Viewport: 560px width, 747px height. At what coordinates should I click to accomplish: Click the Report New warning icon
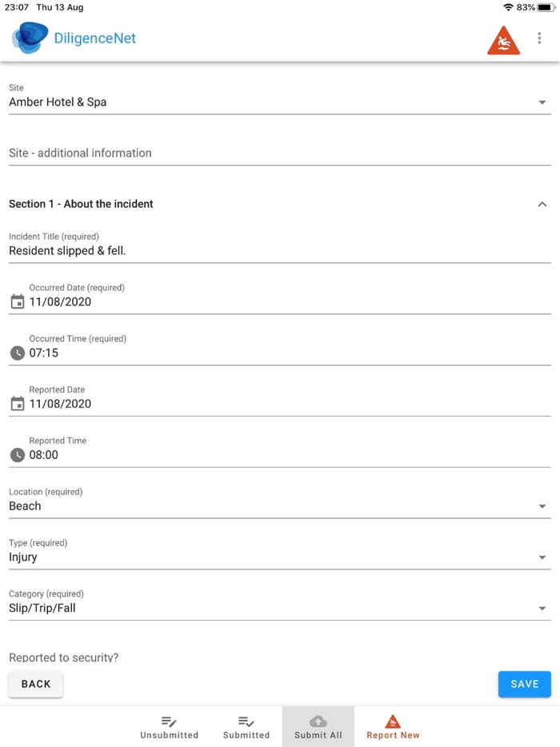point(392,719)
